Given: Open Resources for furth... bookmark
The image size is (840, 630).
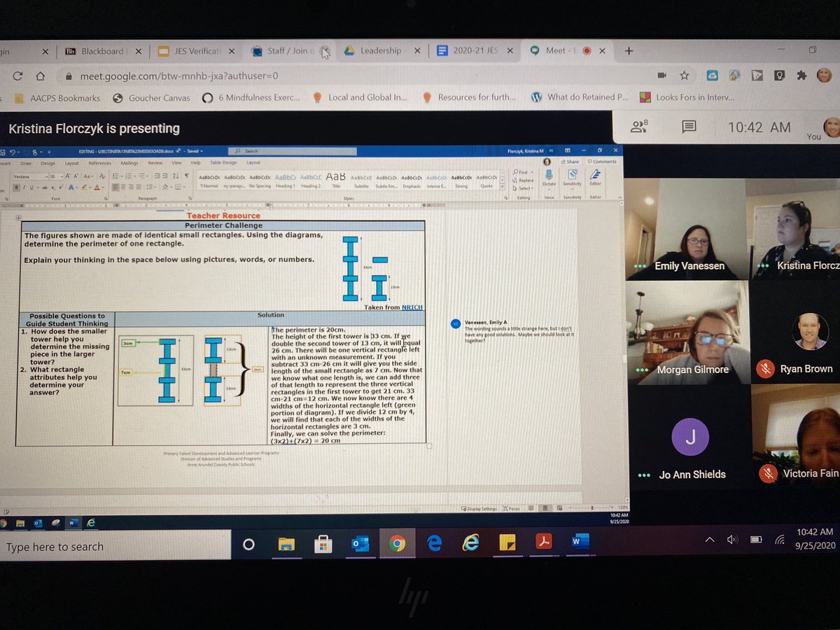Looking at the screenshot, I should coord(469,97).
